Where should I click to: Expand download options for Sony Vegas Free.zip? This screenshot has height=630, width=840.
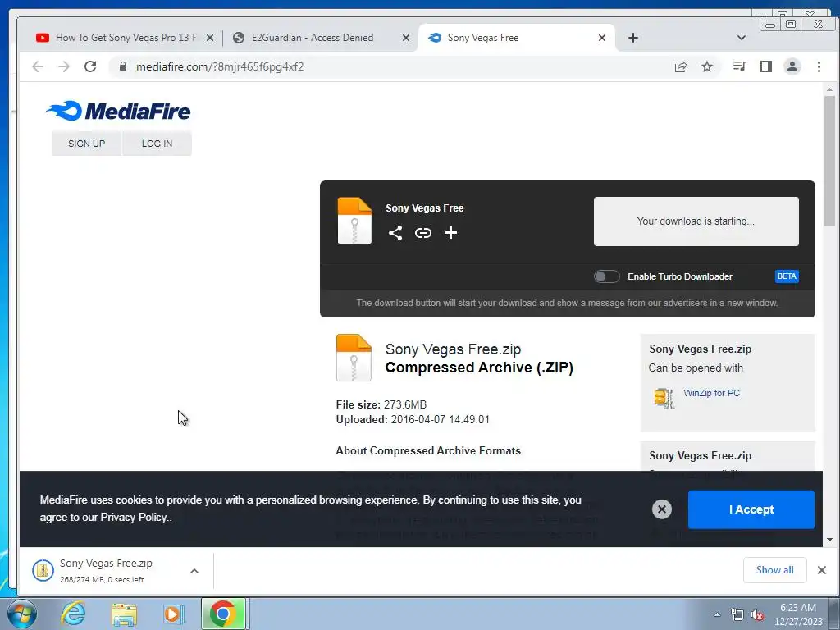pos(194,571)
